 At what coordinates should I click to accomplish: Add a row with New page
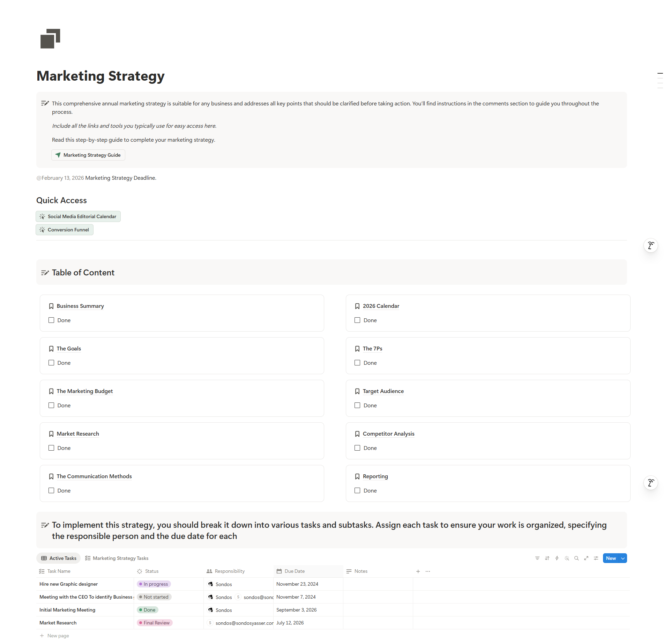tap(54, 636)
